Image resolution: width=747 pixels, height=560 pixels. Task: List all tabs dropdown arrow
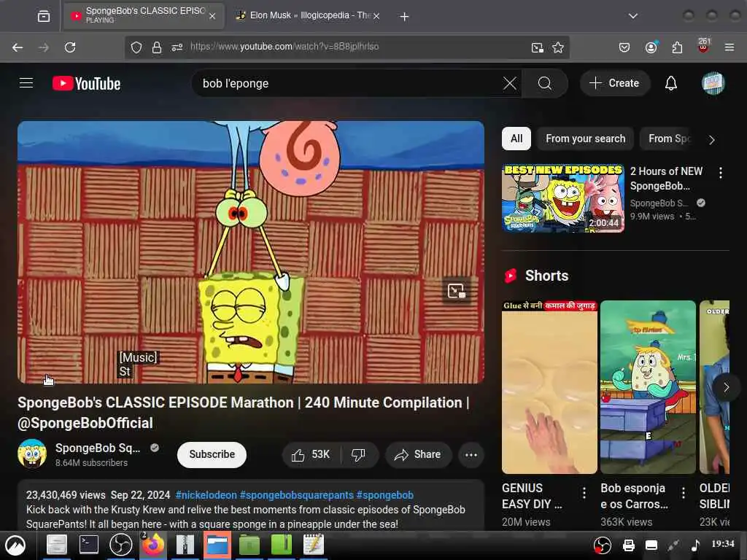coord(632,16)
